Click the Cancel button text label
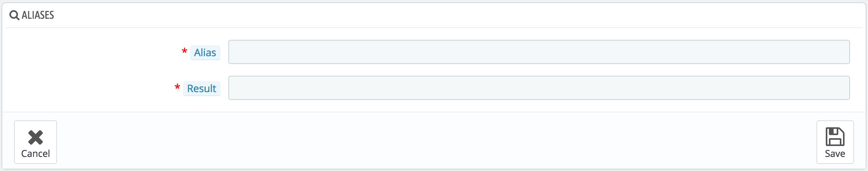The height and width of the screenshot is (171, 868). point(36,154)
